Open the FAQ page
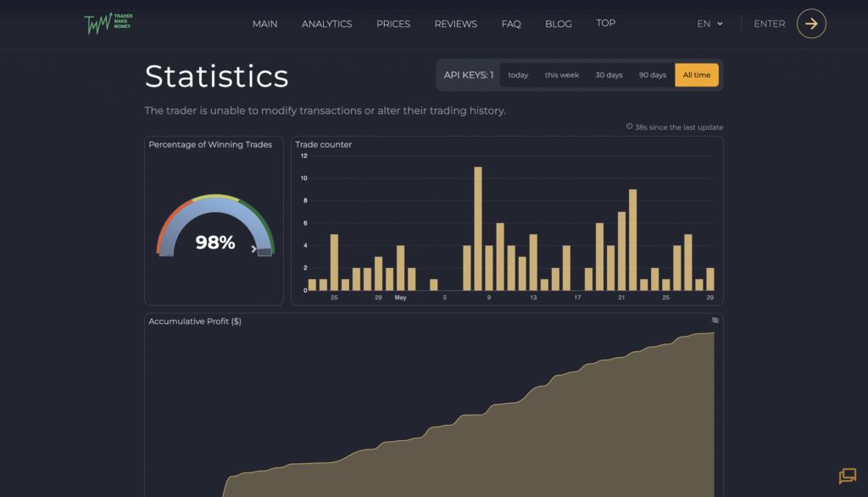The image size is (868, 497). tap(511, 24)
